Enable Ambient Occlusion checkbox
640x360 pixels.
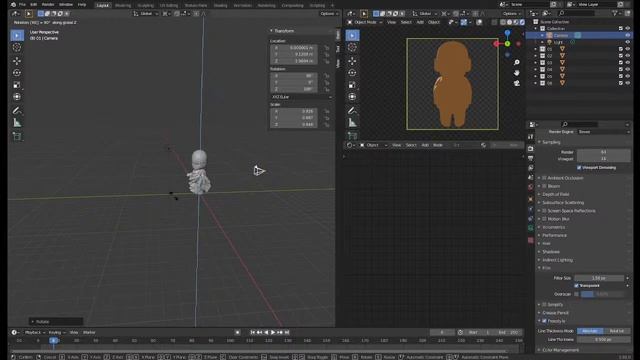pyautogui.click(x=544, y=178)
